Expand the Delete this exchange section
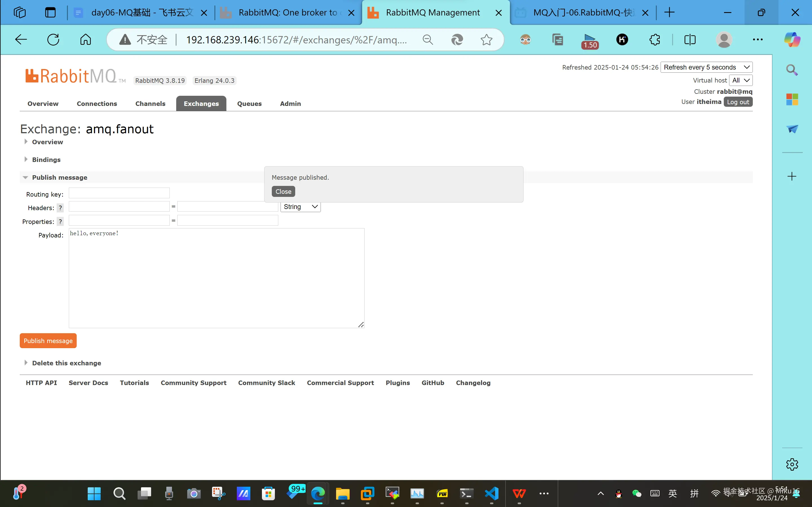This screenshot has height=507, width=812. (66, 363)
